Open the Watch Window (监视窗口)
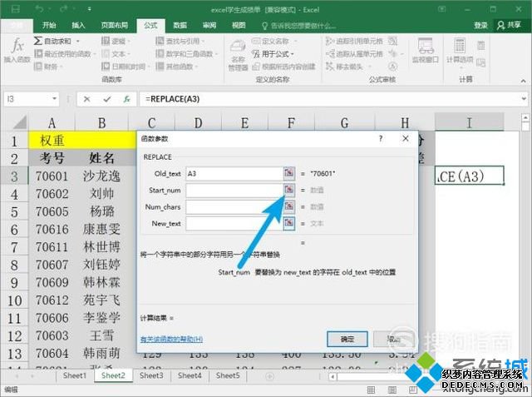Screen dimensions: 532x397 [426, 51]
